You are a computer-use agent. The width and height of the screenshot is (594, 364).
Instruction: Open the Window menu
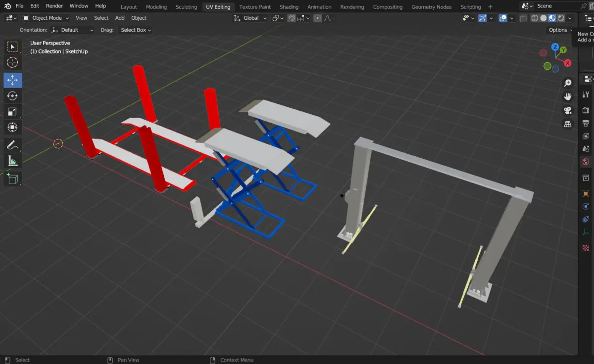coord(79,6)
